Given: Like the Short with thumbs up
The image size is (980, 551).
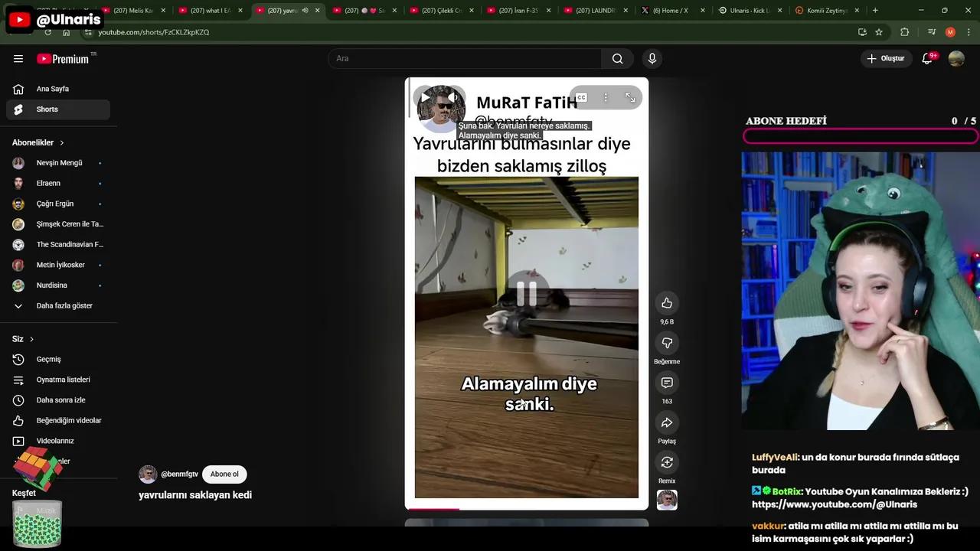Looking at the screenshot, I should (x=667, y=303).
